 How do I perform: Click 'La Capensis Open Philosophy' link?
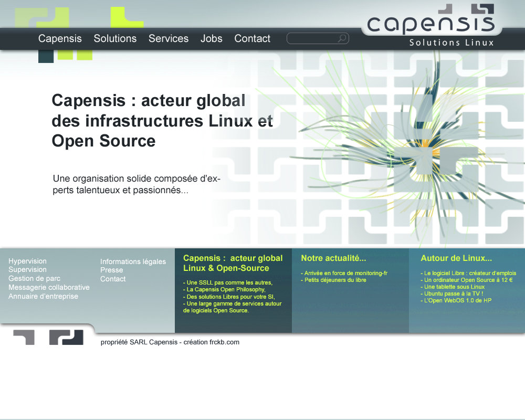(x=226, y=289)
